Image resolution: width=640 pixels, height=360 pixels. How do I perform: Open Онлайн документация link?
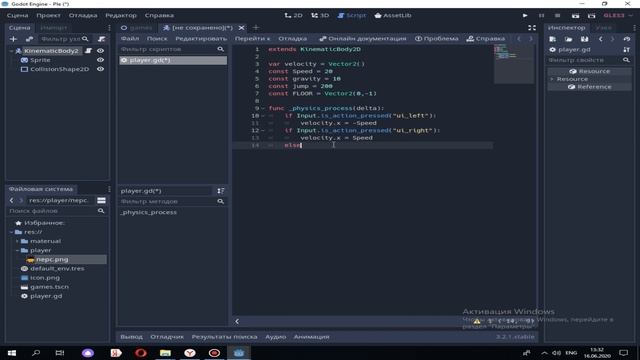pyautogui.click(x=363, y=38)
